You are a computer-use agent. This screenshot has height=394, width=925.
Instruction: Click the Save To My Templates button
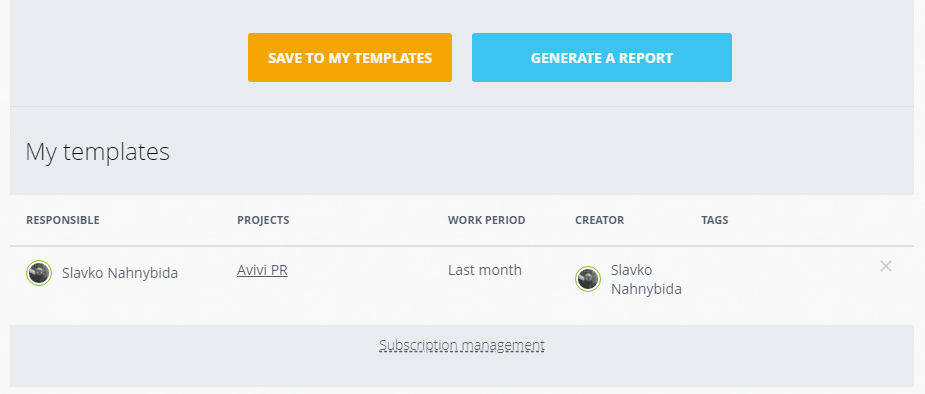tap(350, 57)
